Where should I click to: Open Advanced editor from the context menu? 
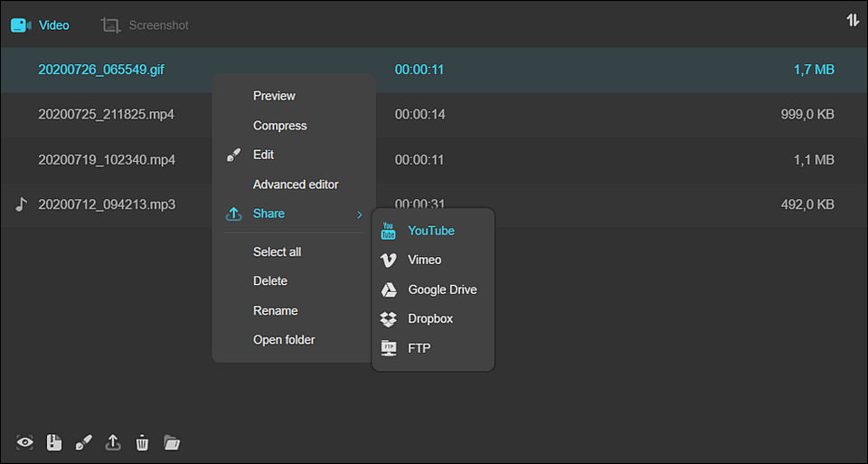(296, 185)
